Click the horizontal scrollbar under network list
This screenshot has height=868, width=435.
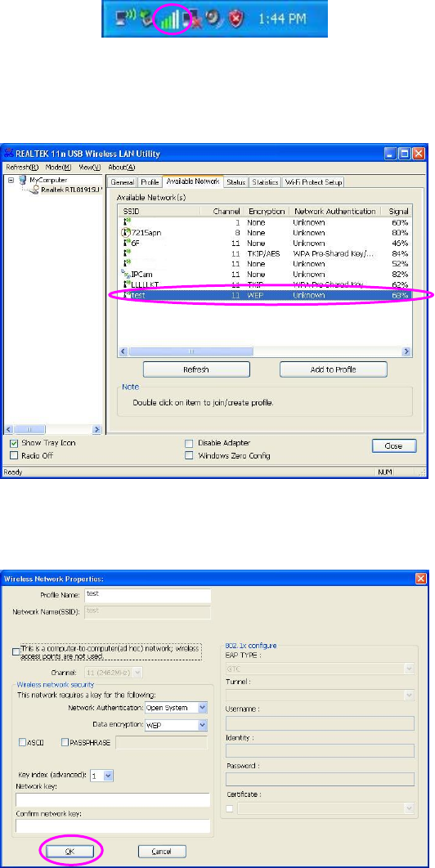coord(264,351)
